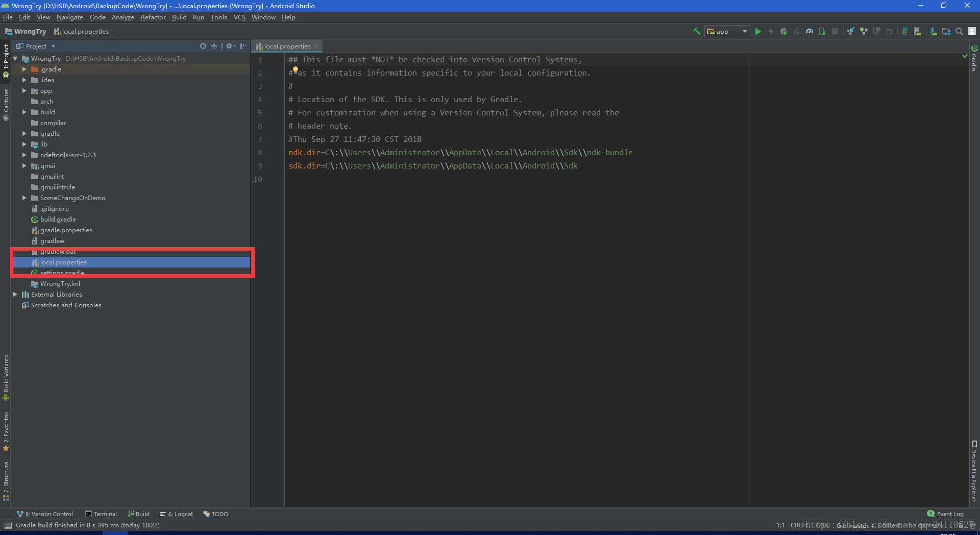Close the local.properties editor tab
Screen dimensions: 980x535
(x=316, y=46)
